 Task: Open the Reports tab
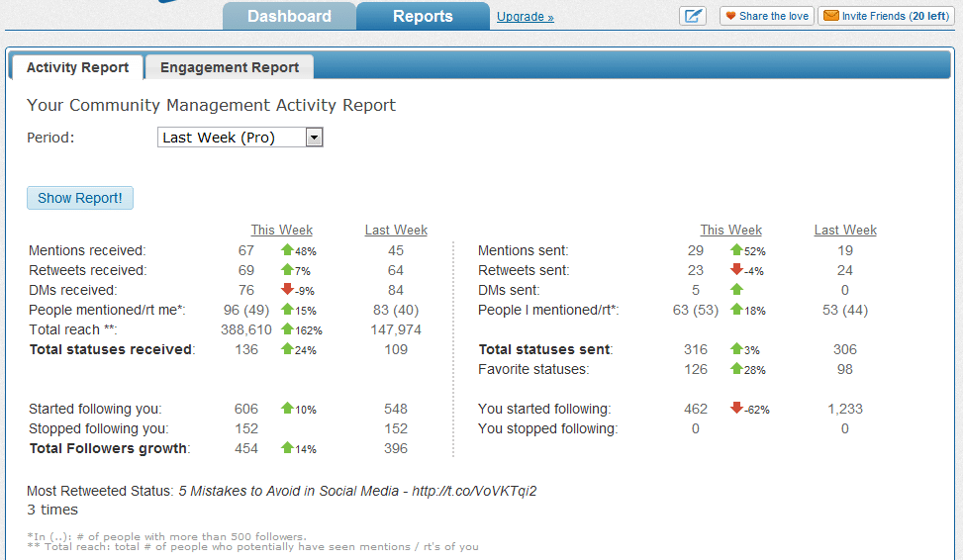point(423,16)
